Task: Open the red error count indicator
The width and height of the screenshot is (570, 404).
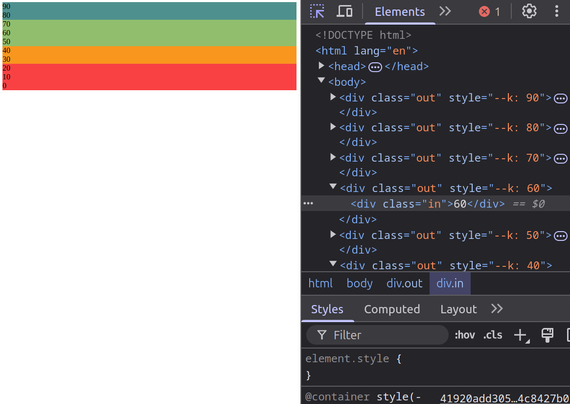Action: (x=489, y=12)
